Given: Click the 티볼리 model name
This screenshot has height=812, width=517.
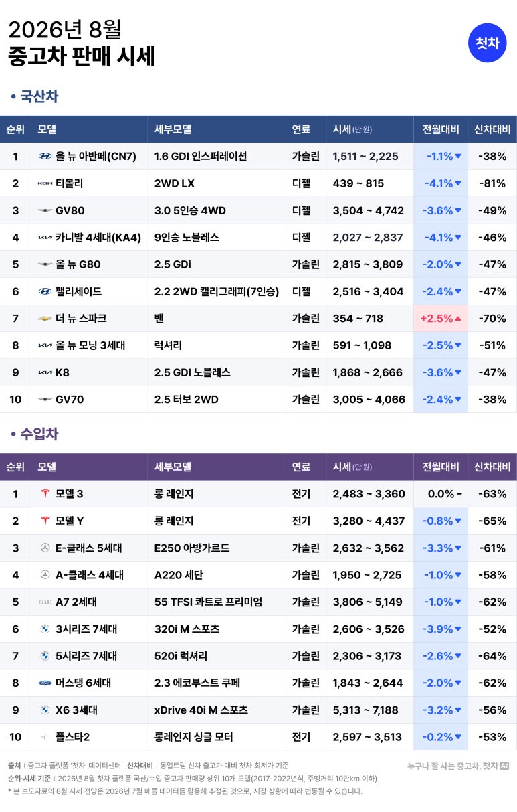Looking at the screenshot, I should point(70,183).
